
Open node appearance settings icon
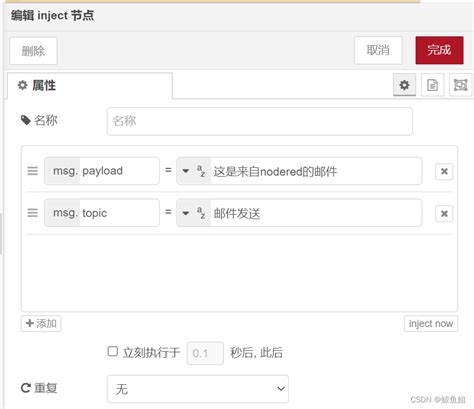point(460,85)
